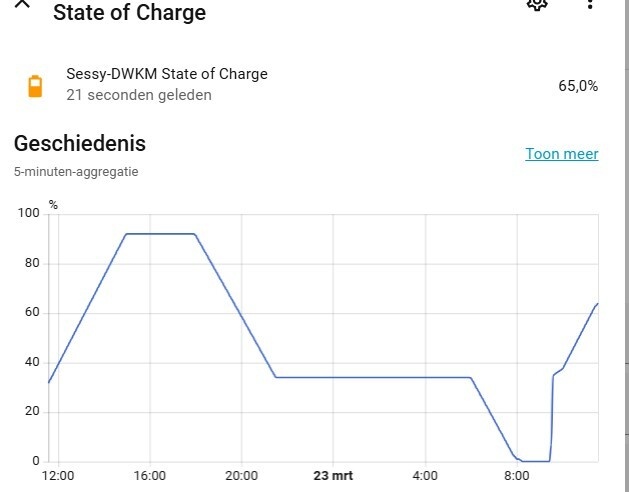Image resolution: width=629 pixels, height=492 pixels.
Task: Click the 20:00 time axis label
Action: click(242, 476)
